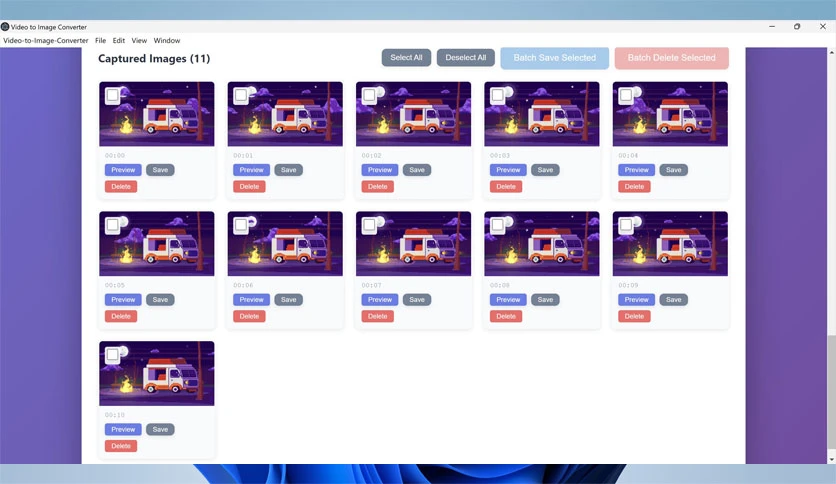Preview the 00:01 captured image
Viewport: 836px width, 484px height.
[252, 170]
